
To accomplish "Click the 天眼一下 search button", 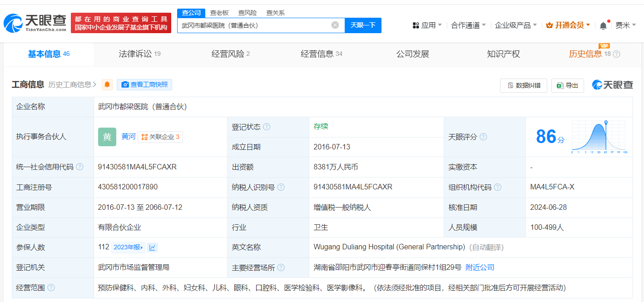I will pos(363,25).
